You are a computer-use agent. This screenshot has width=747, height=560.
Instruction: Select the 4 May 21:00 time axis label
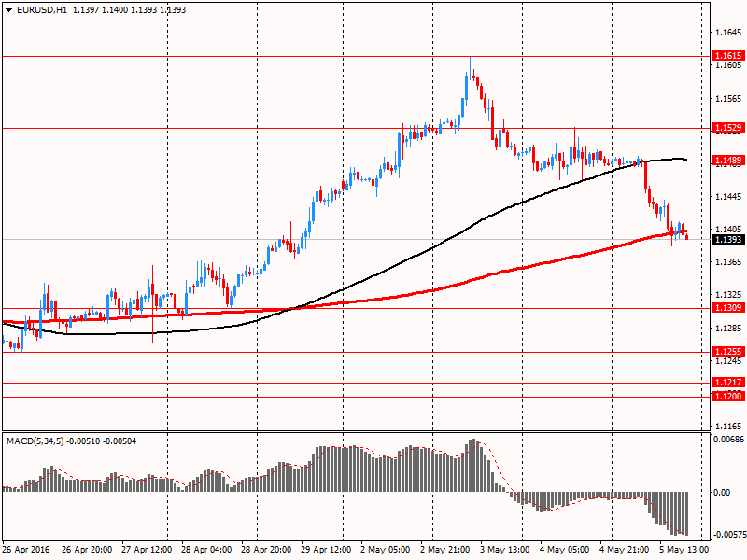pos(625,550)
